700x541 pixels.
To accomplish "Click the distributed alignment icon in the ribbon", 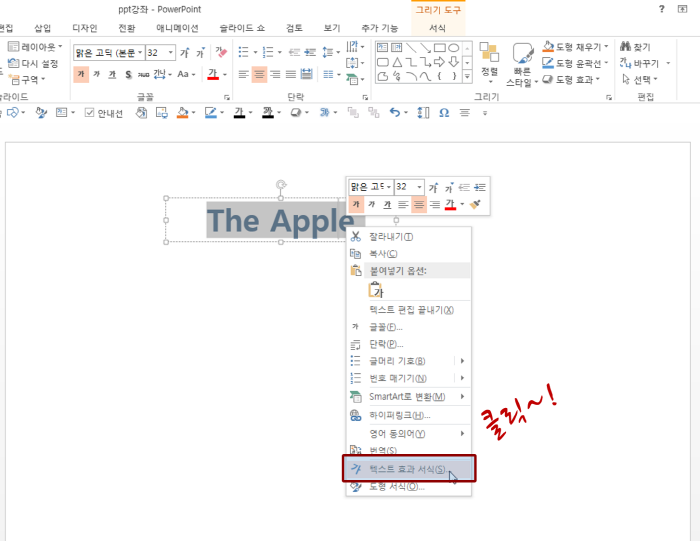I will point(307,74).
